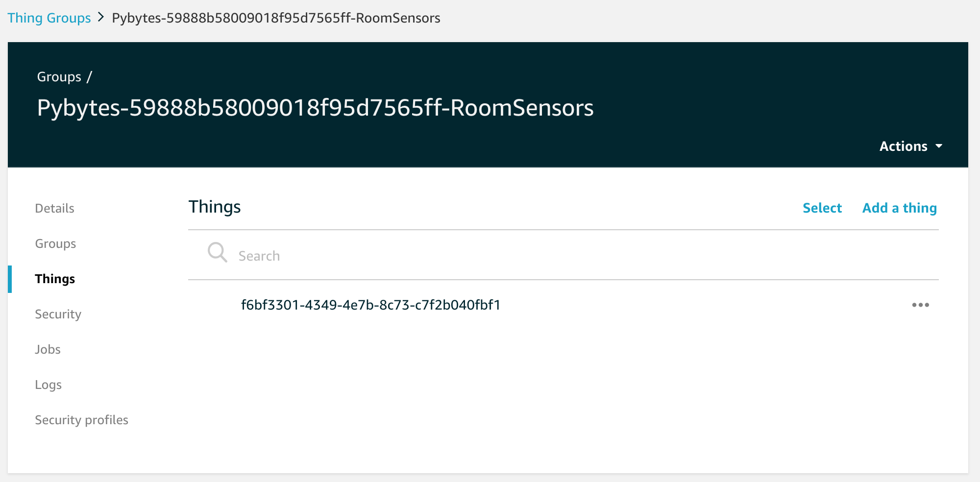Image resolution: width=980 pixels, height=482 pixels.
Task: Click the Things heading above the search
Action: pyautogui.click(x=215, y=206)
